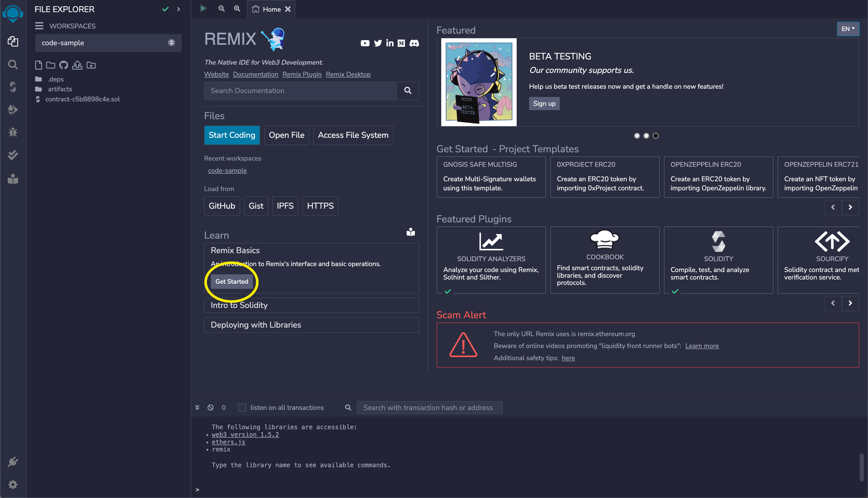Create new file icon in explorer
Image resolution: width=868 pixels, height=498 pixels.
point(38,65)
